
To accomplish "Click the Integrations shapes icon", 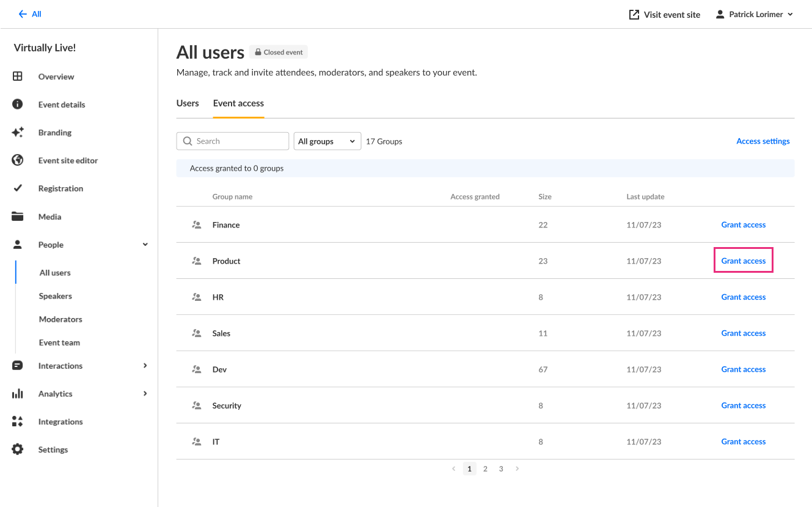I will pyautogui.click(x=18, y=421).
